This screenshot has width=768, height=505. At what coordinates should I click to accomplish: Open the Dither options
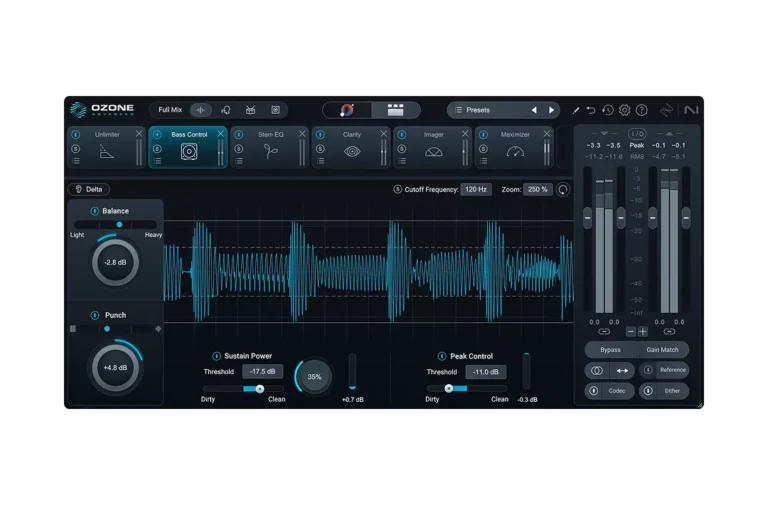pyautogui.click(x=672, y=391)
